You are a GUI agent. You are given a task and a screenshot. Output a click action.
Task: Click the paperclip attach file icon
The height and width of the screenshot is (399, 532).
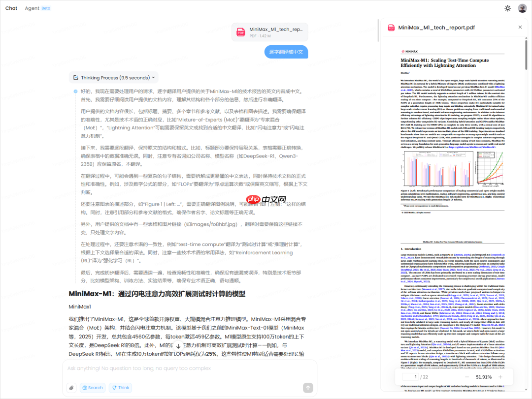point(71,388)
